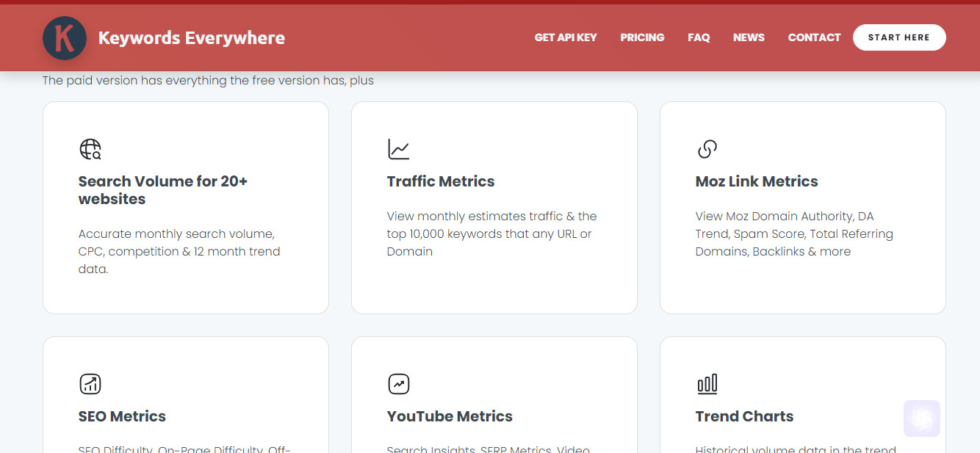Image resolution: width=980 pixels, height=453 pixels.
Task: Click the 'View Moz Domain Authority' description
Action: (x=794, y=233)
